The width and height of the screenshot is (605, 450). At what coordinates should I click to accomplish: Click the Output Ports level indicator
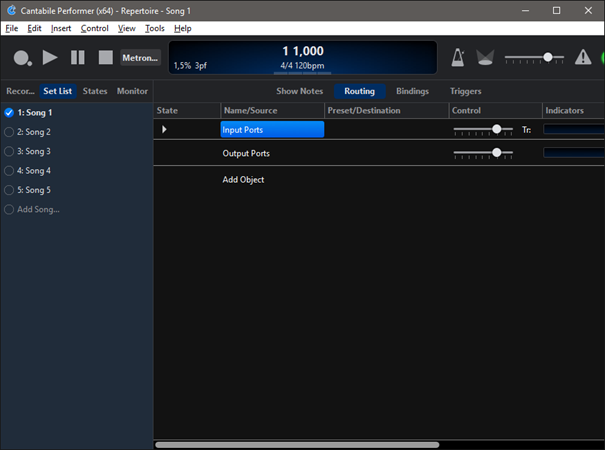tap(574, 153)
